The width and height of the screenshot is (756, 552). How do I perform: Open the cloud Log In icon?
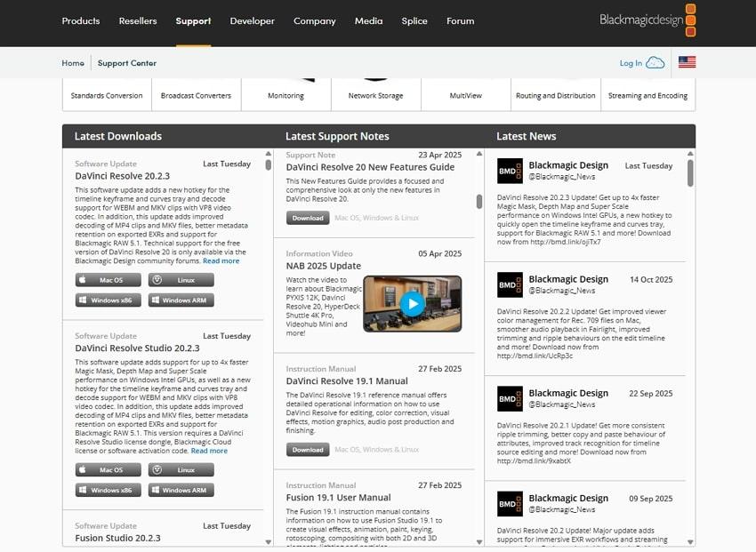point(655,62)
